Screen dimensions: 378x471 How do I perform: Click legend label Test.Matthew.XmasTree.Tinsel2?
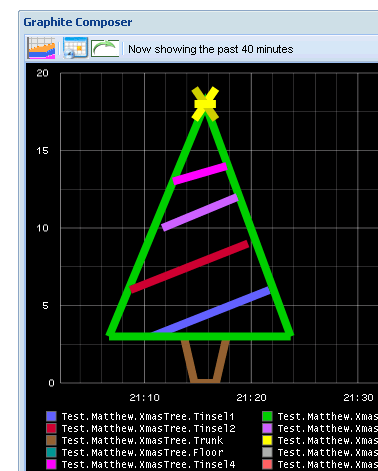[x=148, y=429]
